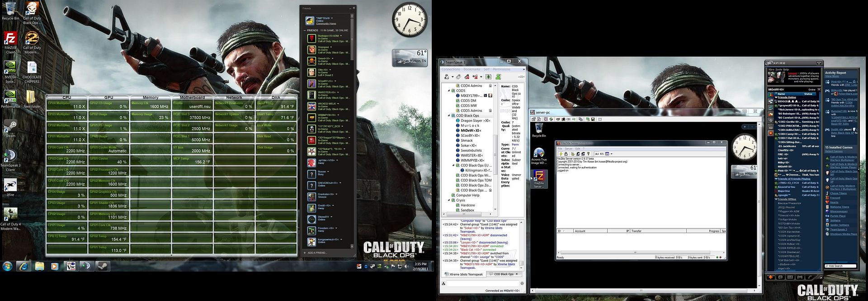Open the TeamSpeak mute speaker dropdown arrow
This screenshot has height=301, width=868.
point(481,76)
